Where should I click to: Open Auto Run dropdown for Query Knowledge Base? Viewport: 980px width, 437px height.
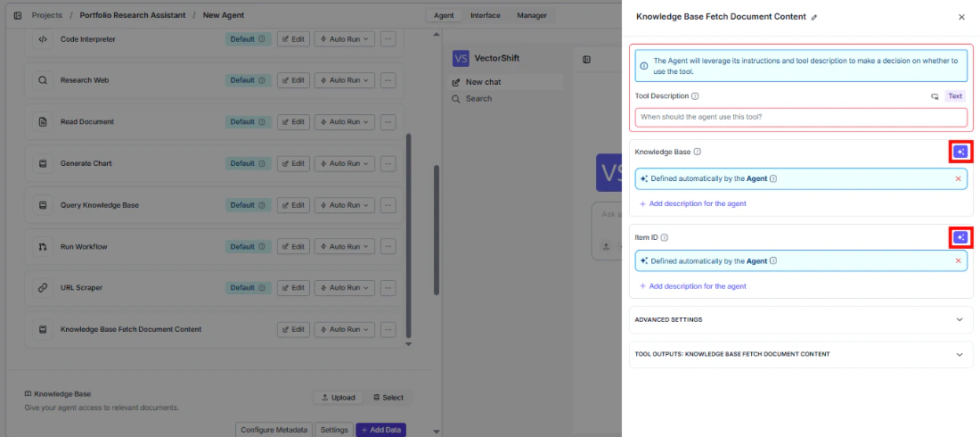coord(345,205)
